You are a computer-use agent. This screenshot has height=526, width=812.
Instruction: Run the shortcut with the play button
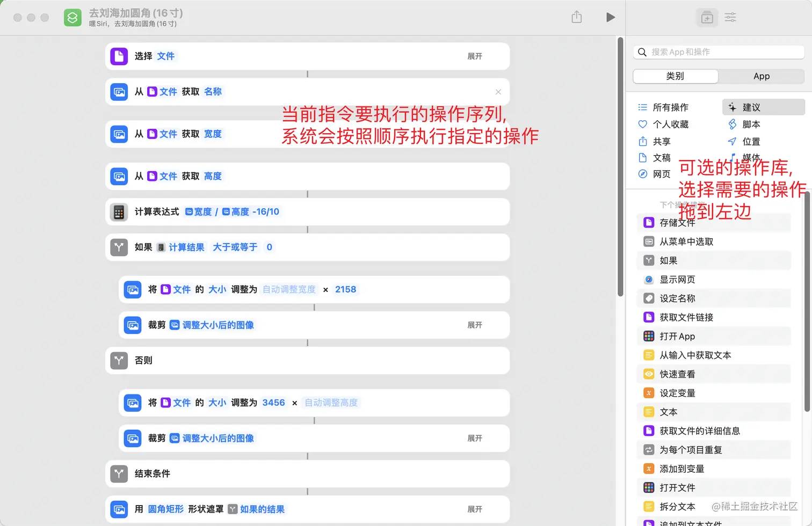(x=611, y=17)
